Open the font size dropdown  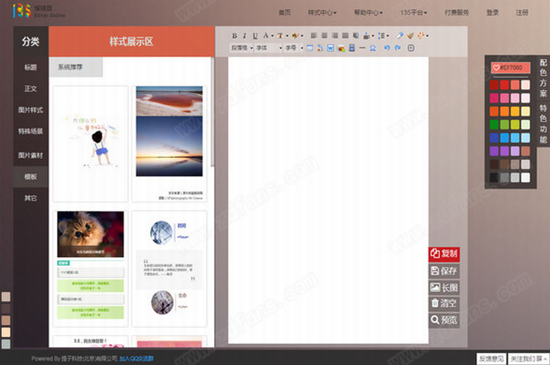[294, 48]
